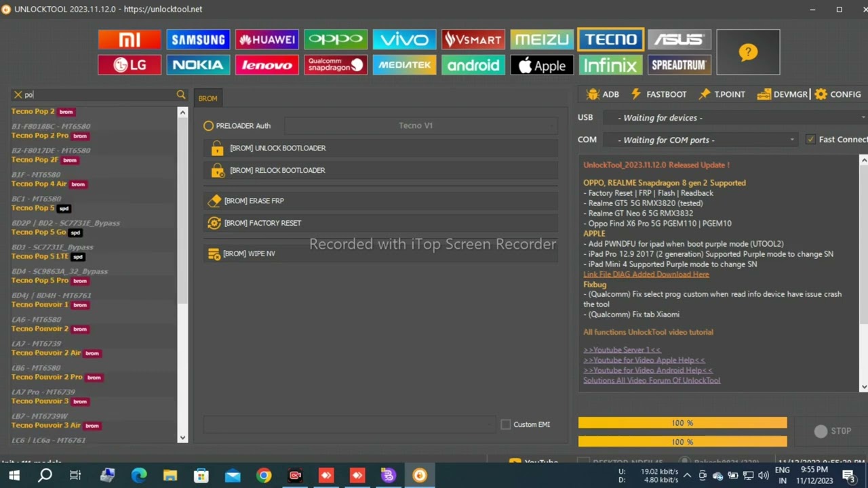Click the upper 100 % progress bar
Image resolution: width=868 pixels, height=488 pixels.
[682, 423]
